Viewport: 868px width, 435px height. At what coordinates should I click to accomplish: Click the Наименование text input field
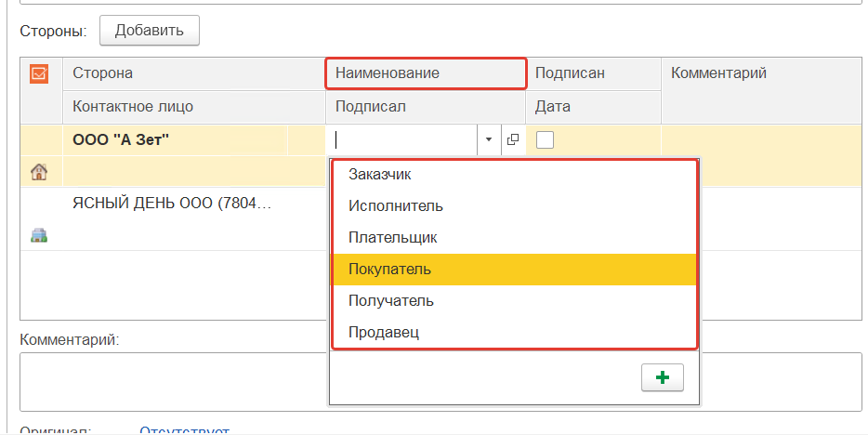pyautogui.click(x=404, y=140)
